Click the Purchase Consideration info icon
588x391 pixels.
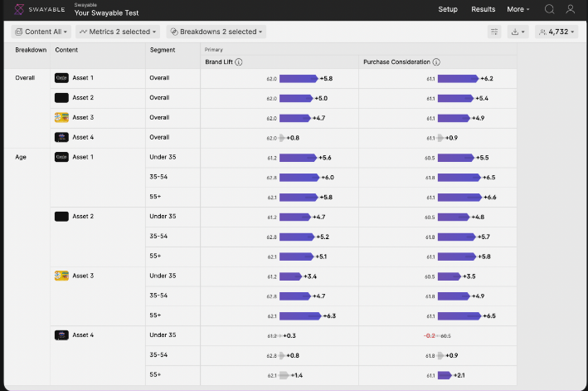pos(436,62)
